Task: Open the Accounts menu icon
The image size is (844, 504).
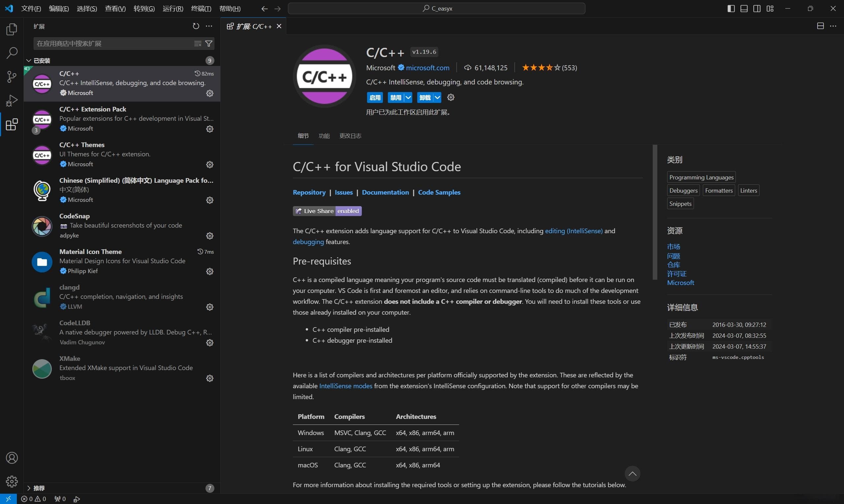Action: pos(12,458)
